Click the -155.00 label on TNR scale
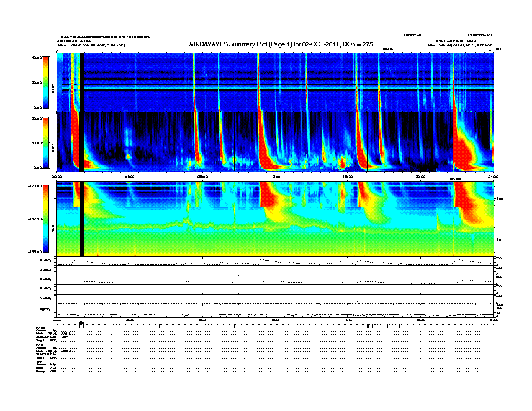Viewport: 532px width, 411px height. coord(36,252)
